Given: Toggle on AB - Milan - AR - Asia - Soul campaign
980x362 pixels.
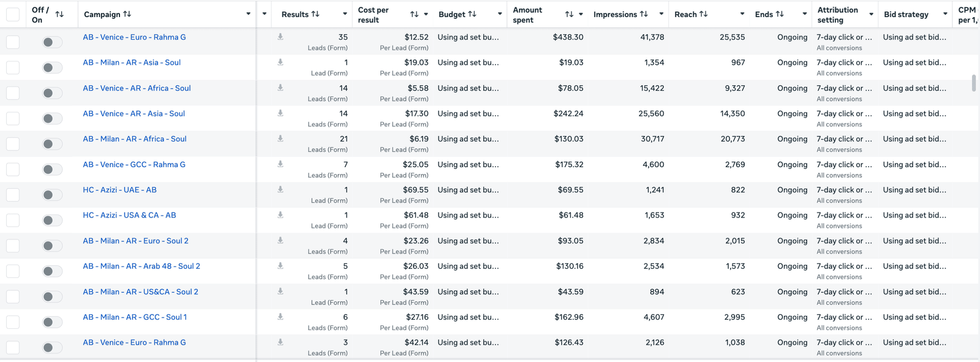Looking at the screenshot, I should pos(52,67).
